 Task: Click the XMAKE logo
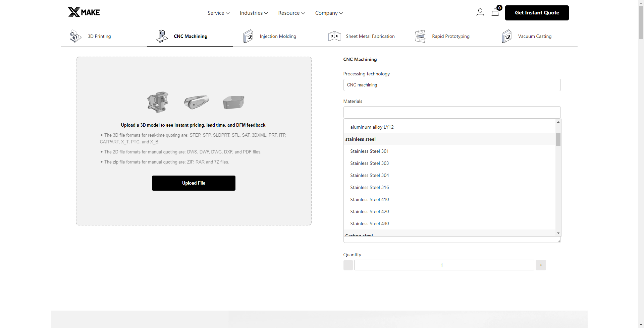(84, 12)
